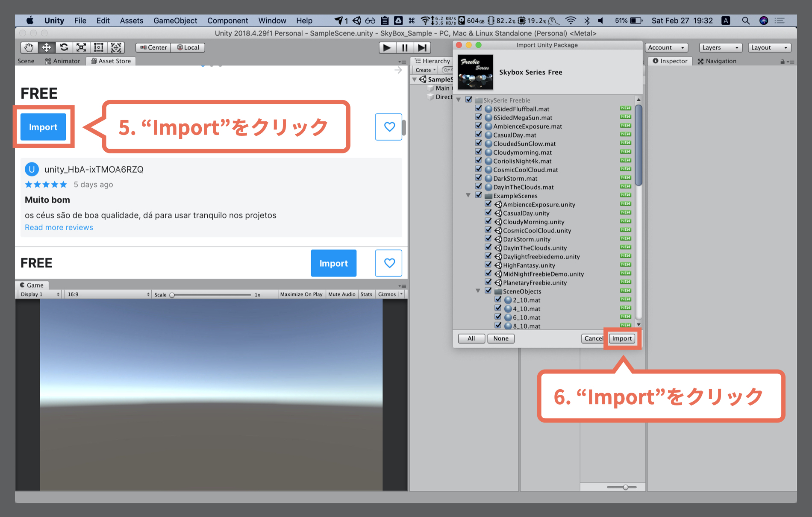Open Wi-Fi status menu
Image resolution: width=812 pixels, height=517 pixels.
(x=571, y=21)
